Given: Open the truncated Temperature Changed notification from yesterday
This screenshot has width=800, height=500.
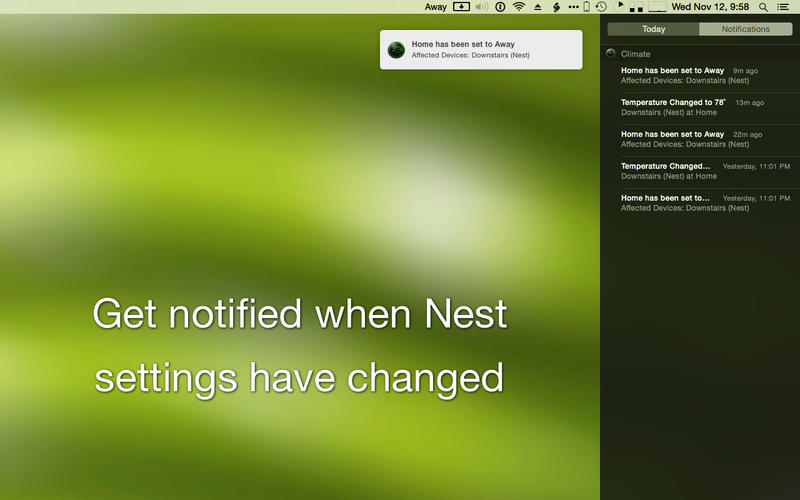Looking at the screenshot, I should (x=700, y=170).
